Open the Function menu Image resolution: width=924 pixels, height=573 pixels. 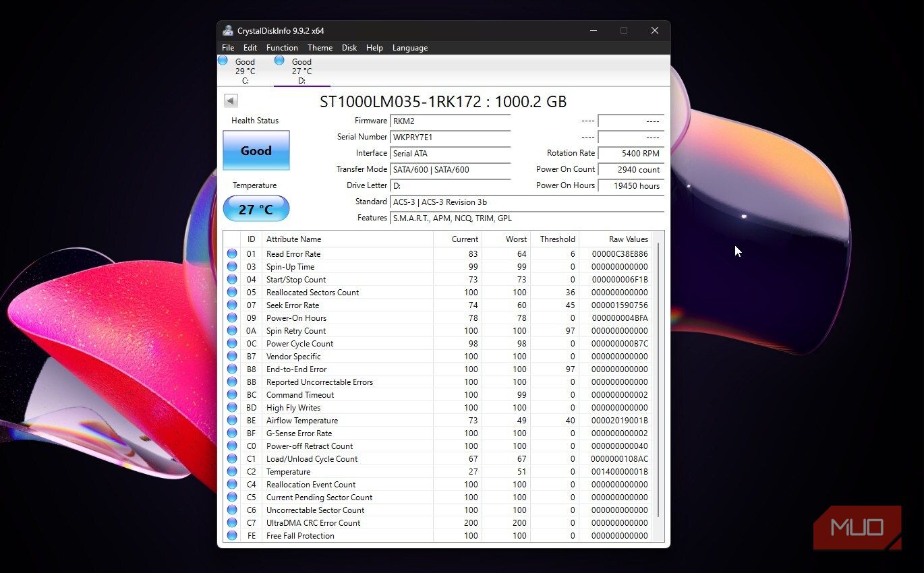(x=282, y=48)
